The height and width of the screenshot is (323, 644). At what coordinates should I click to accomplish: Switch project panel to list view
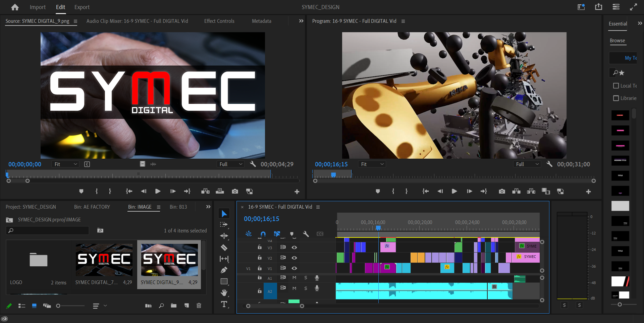22,306
